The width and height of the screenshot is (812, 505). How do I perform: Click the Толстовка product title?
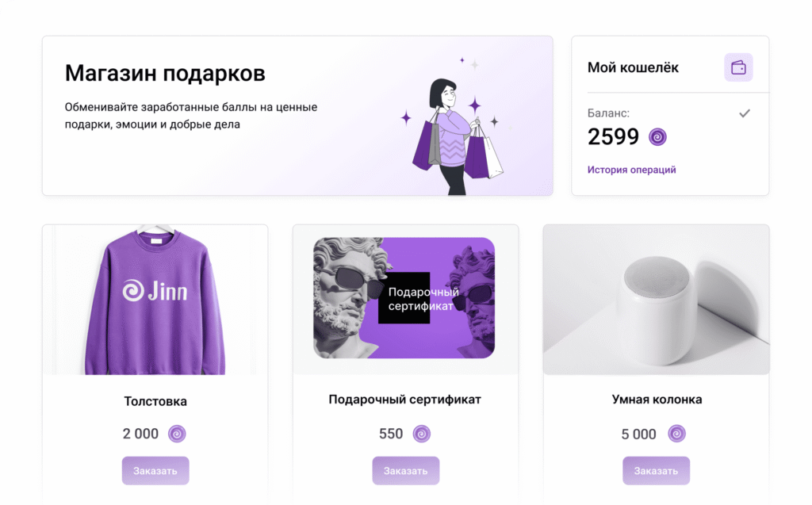tap(155, 401)
